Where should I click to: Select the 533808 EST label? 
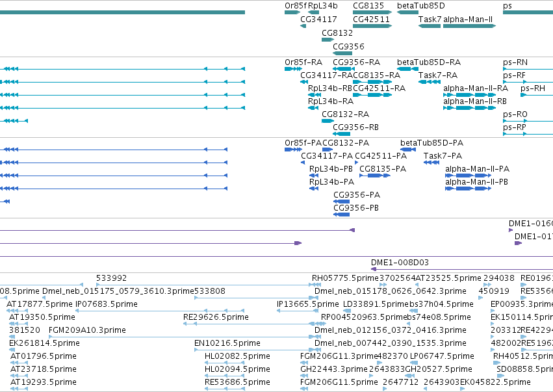click(x=210, y=291)
